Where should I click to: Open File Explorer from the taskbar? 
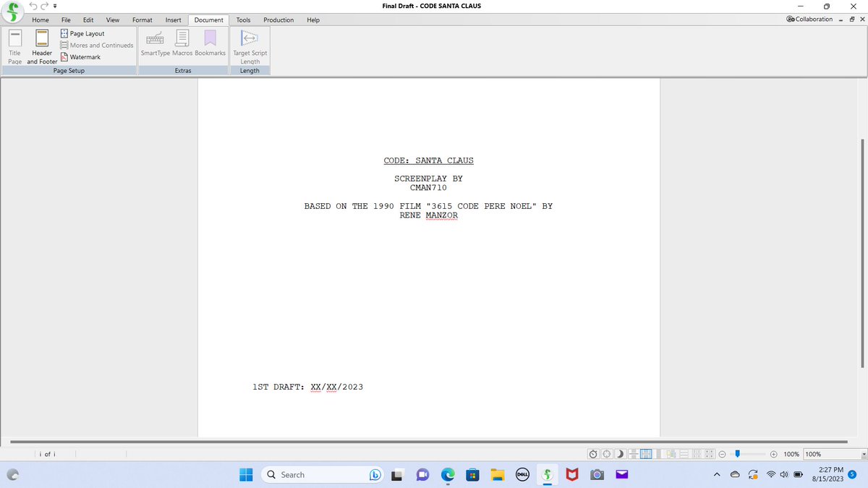496,475
